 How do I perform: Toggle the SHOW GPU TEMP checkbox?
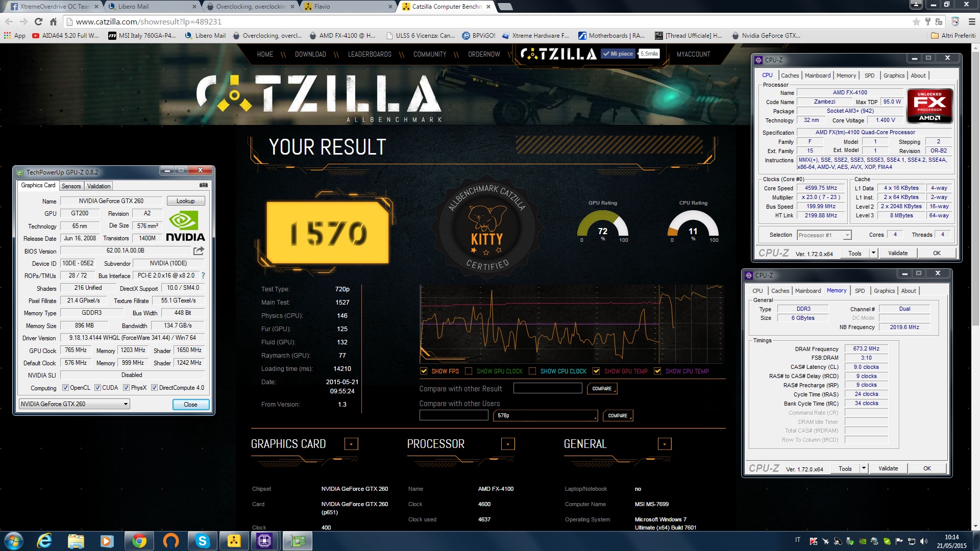[596, 371]
